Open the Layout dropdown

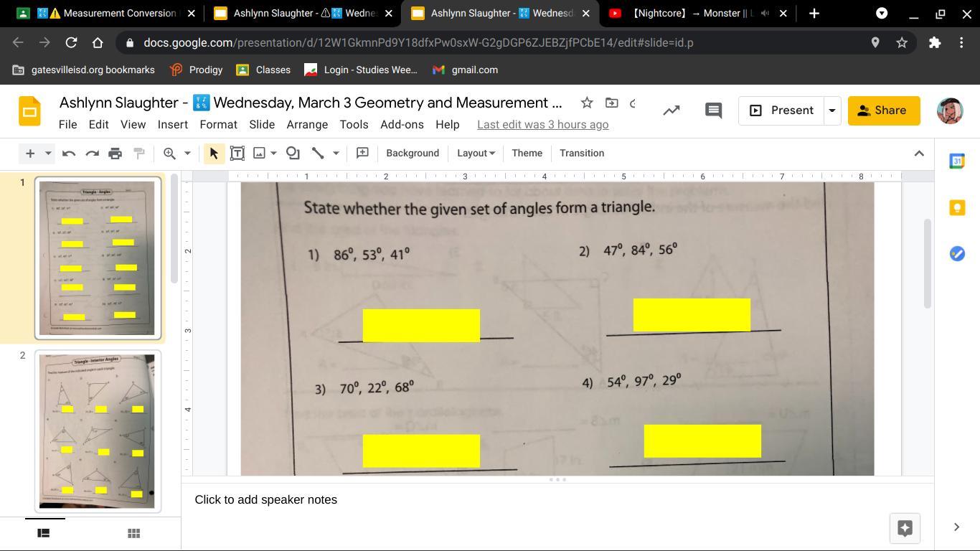(476, 154)
